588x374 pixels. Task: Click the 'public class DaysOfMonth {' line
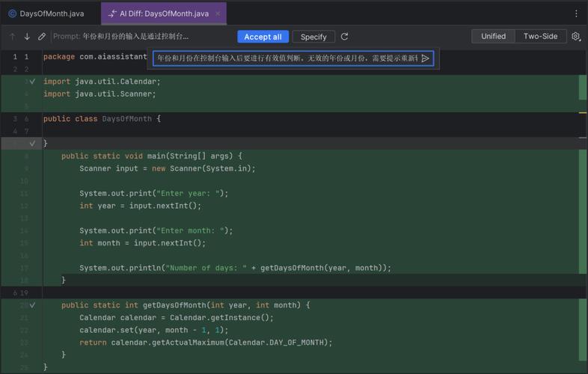click(x=102, y=118)
